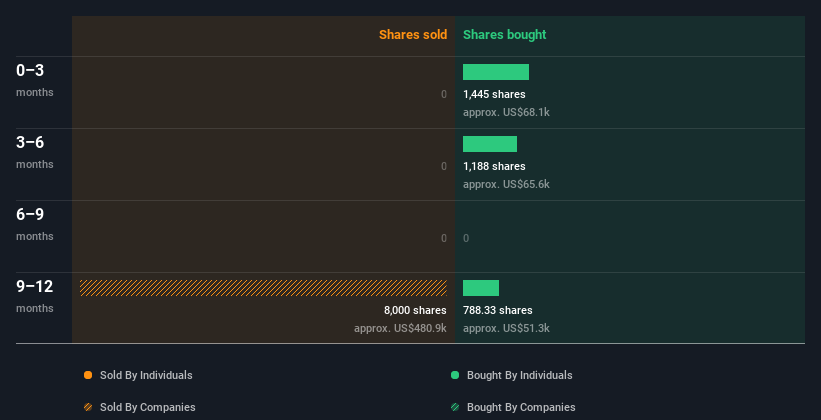Select the Sold By Individuals legend label
The height and width of the screenshot is (420, 821).
(146, 375)
